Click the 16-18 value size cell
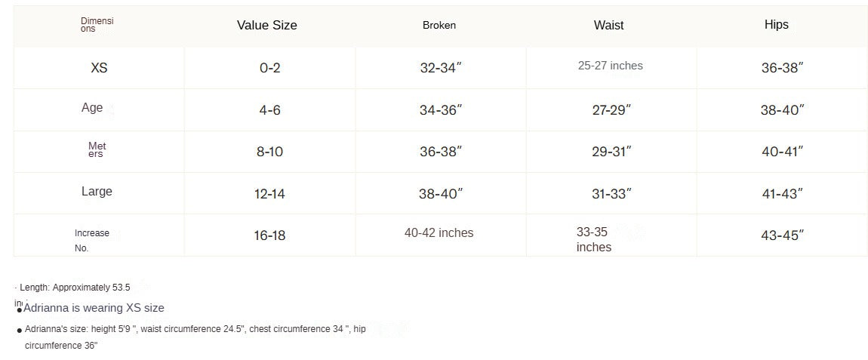868x360 pixels. [x=269, y=235]
